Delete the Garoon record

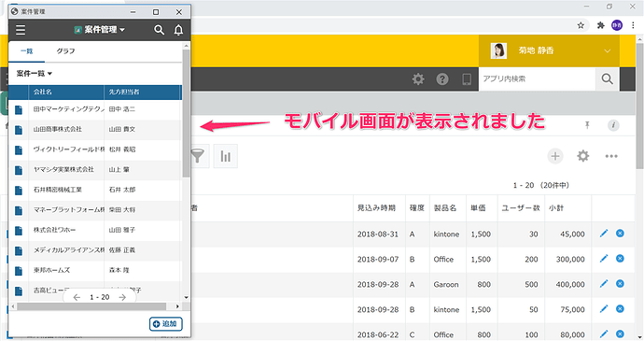click(x=620, y=283)
